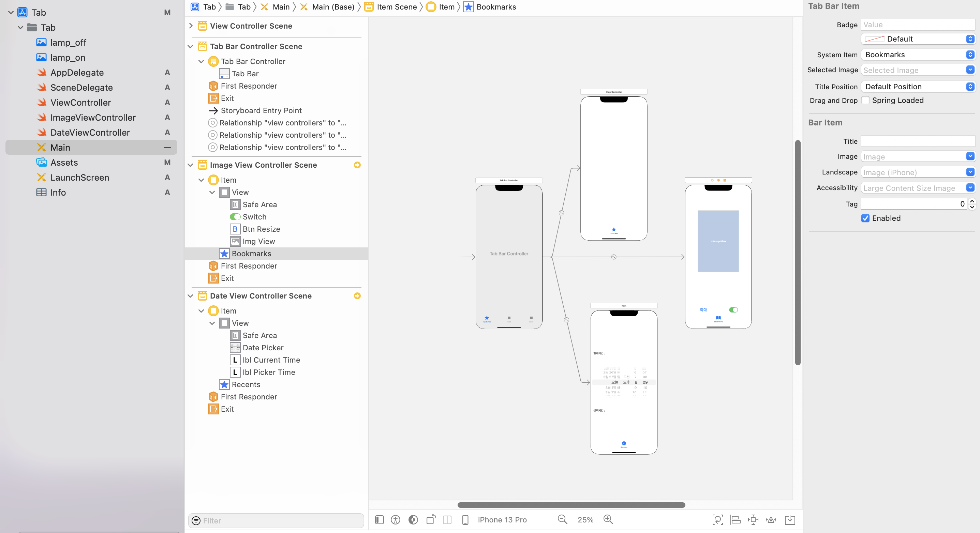The image size is (980, 533).
Task: Click the Resolve Auto Layout Issues icon
Action: 771,520
